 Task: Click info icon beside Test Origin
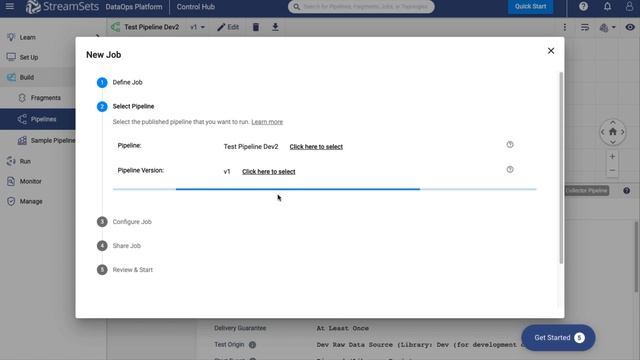point(253,345)
